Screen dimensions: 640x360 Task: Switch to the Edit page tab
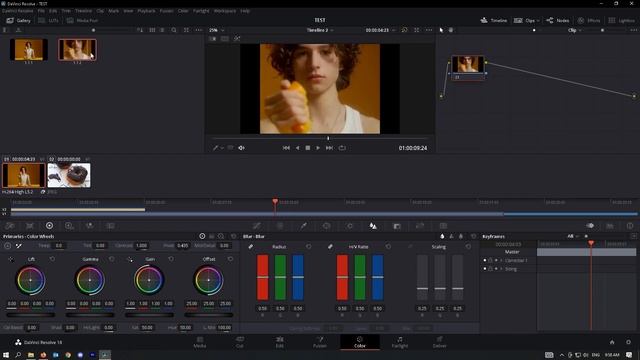(x=280, y=342)
